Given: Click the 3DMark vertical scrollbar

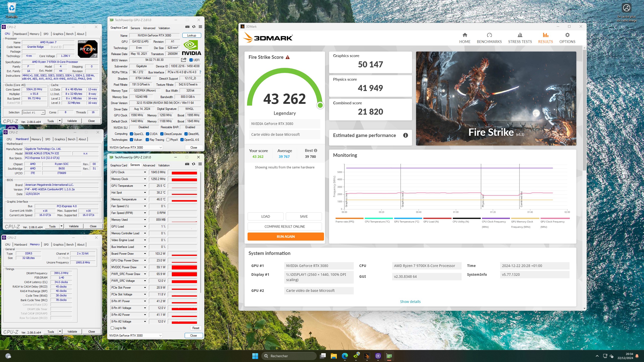Looking at the screenshot, I should [x=584, y=110].
